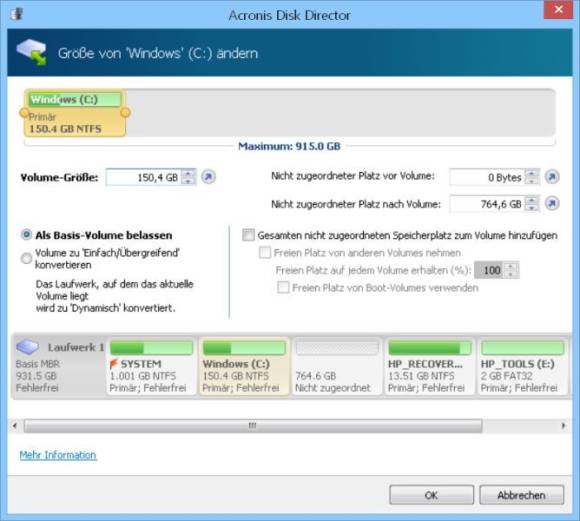Select the 764.6 GB unallocated partition block

(337, 366)
